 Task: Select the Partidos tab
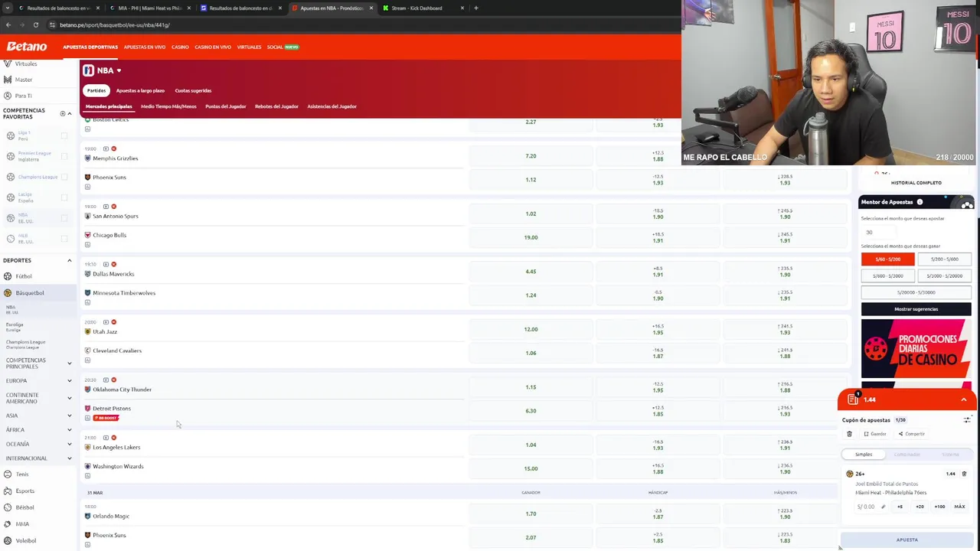click(96, 90)
